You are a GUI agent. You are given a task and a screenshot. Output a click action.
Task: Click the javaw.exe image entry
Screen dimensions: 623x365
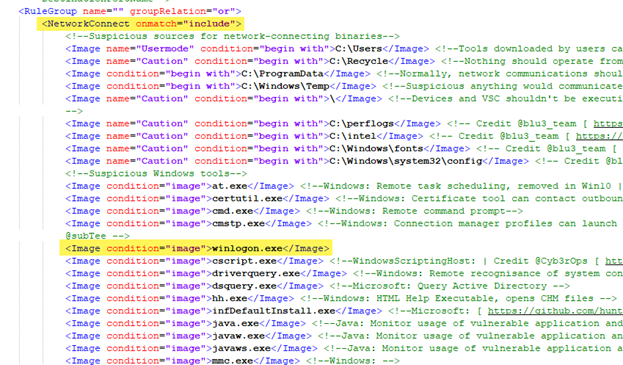(188, 336)
